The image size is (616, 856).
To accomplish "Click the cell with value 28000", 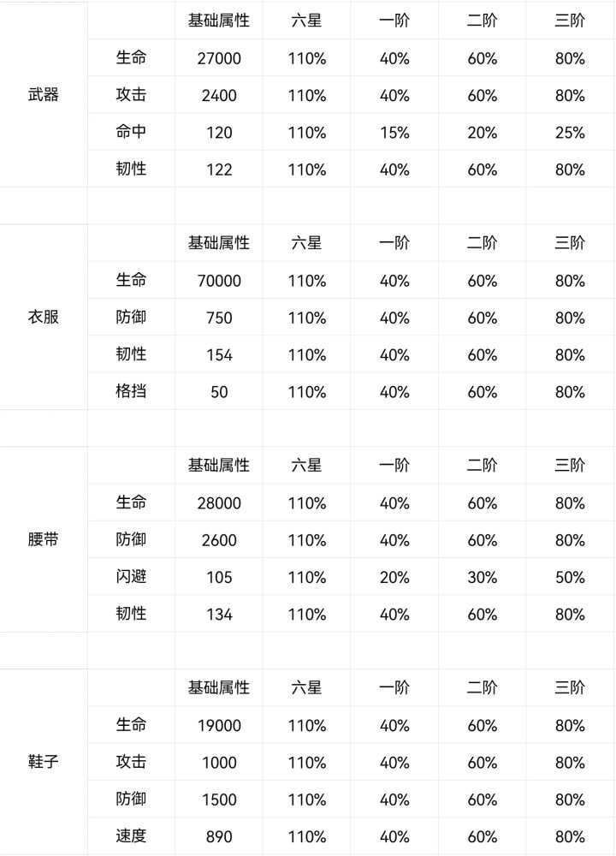I will 219,503.
